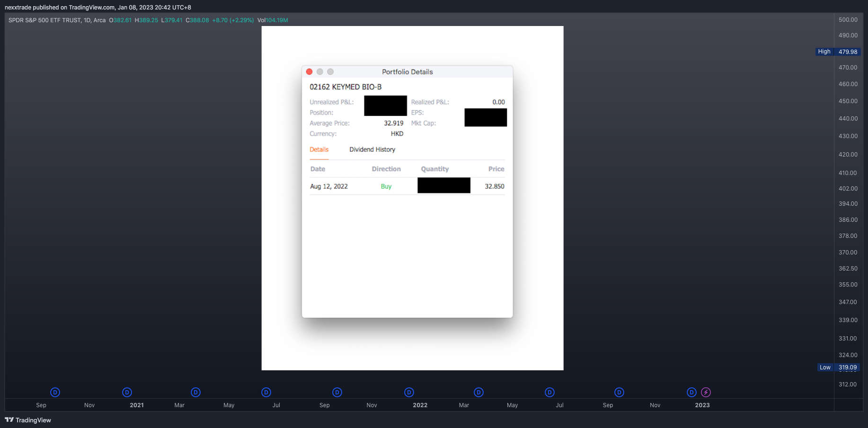The width and height of the screenshot is (868, 428).
Task: Click the High 479.98 price label
Action: (x=838, y=52)
